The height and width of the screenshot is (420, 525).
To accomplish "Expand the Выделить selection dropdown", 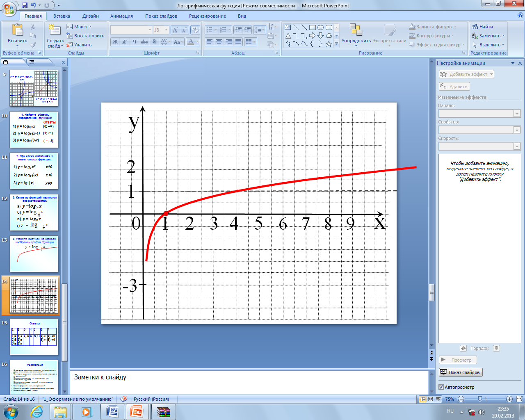I will 503,45.
